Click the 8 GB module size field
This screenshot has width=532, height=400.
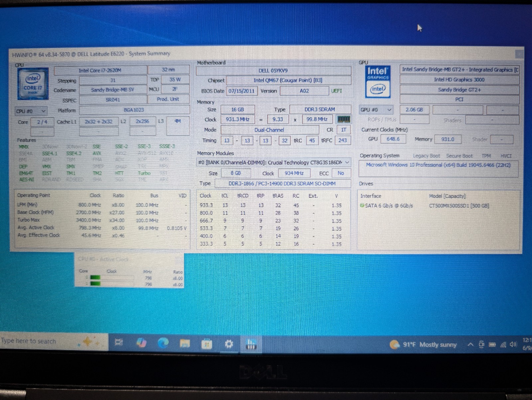click(x=236, y=173)
